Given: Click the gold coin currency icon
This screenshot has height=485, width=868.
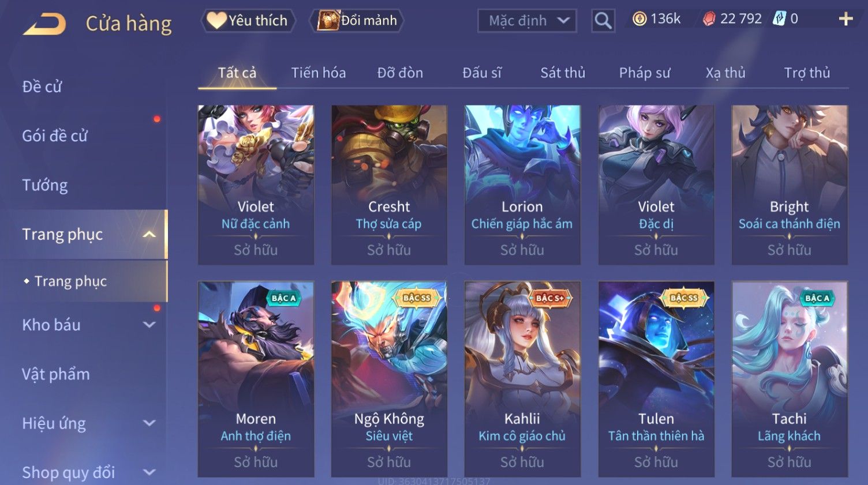Looking at the screenshot, I should (x=639, y=19).
